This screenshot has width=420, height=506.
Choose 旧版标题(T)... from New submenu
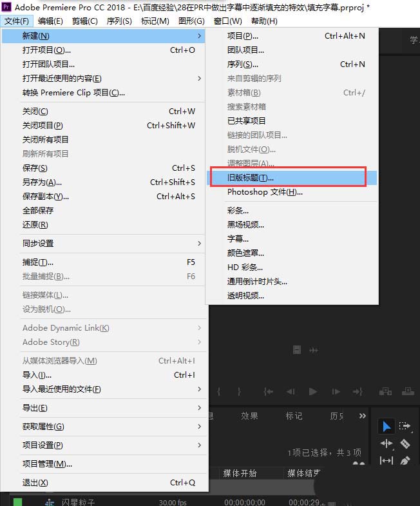pos(292,178)
